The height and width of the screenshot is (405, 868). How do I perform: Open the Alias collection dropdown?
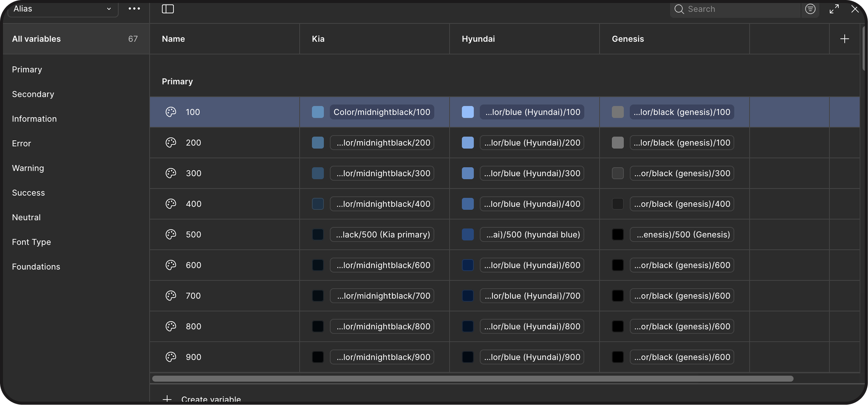(x=62, y=9)
